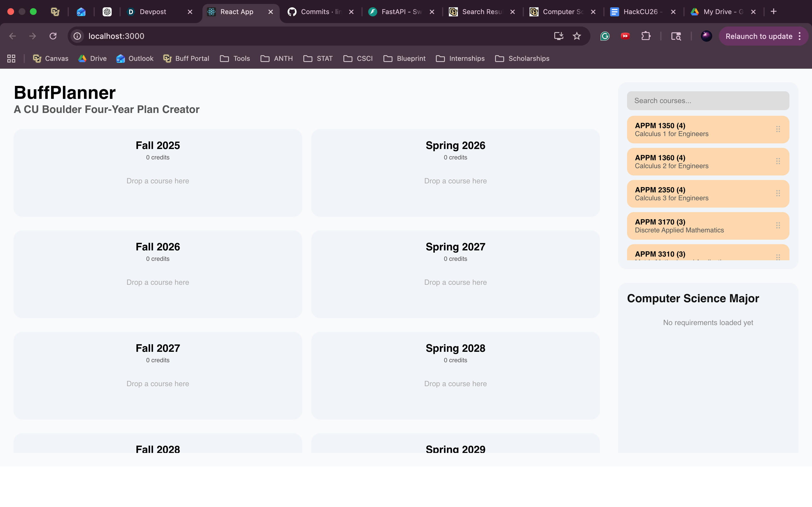
Task: Click the drag handle on APPM 1350
Action: click(778, 129)
